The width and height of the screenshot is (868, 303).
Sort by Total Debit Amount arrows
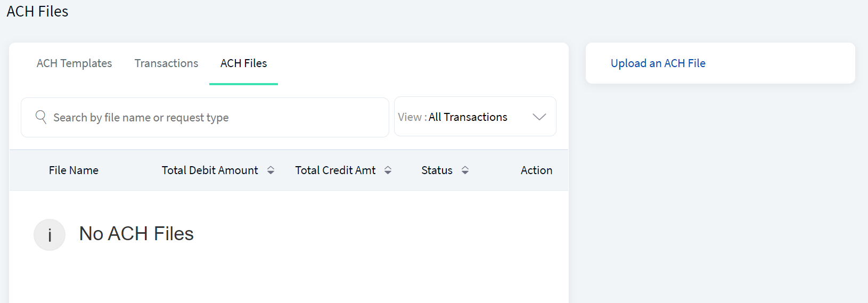271,170
